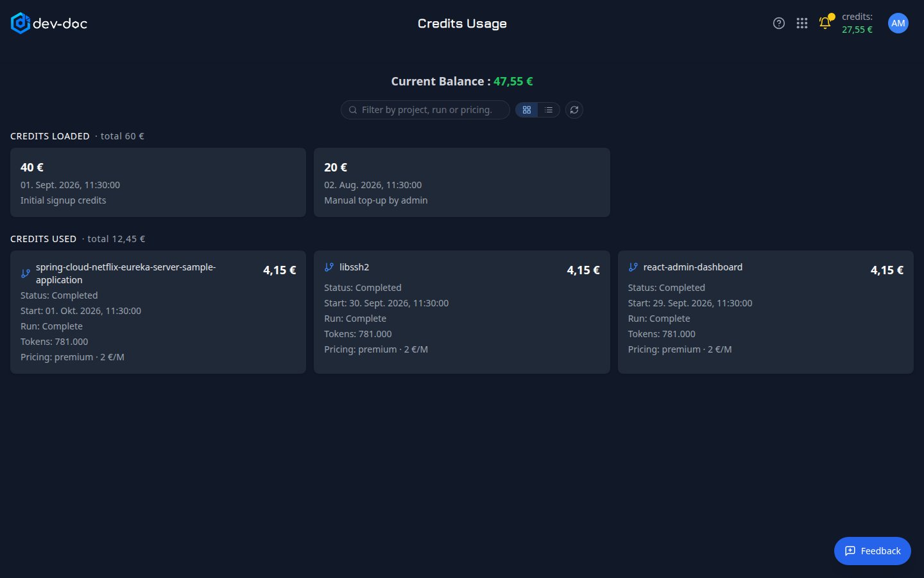The width and height of the screenshot is (924, 578).
Task: Click Start: 01. Okt. 2026 text
Action: click(x=81, y=311)
